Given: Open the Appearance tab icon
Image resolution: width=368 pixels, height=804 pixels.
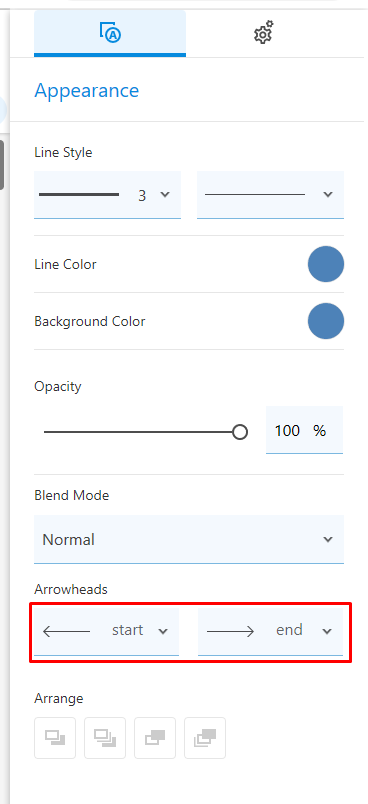Looking at the screenshot, I should pyautogui.click(x=110, y=33).
